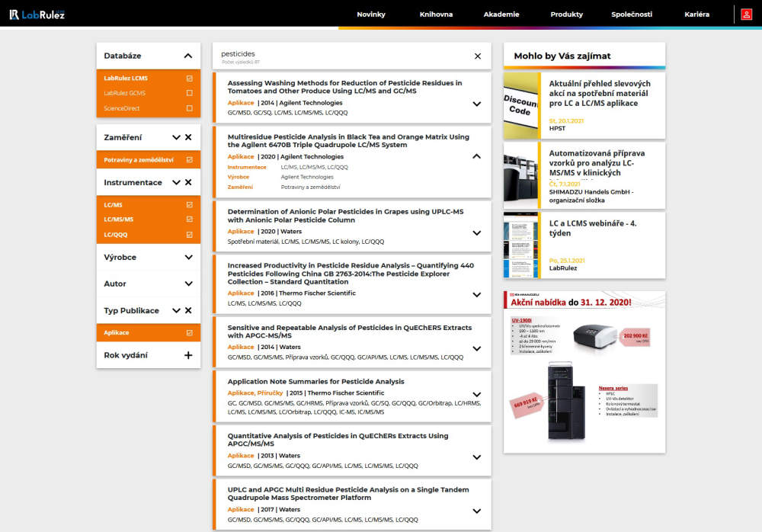Expand Rok vydání with the plus icon
Image resolution: width=762 pixels, height=532 pixels.
188,355
